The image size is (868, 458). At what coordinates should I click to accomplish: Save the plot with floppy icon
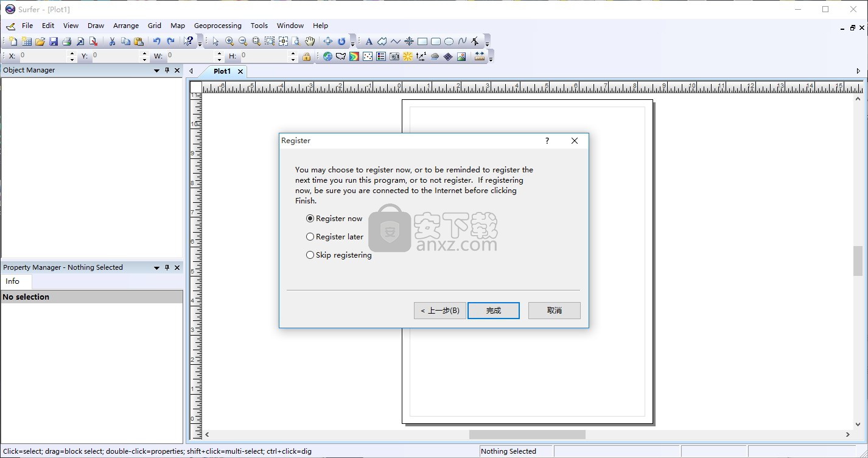coord(54,41)
